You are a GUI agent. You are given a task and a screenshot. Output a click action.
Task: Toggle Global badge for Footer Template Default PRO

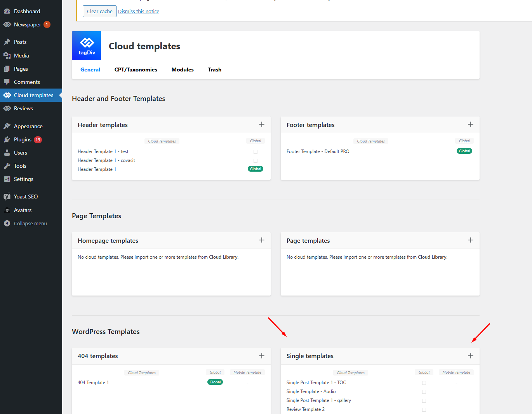464,151
